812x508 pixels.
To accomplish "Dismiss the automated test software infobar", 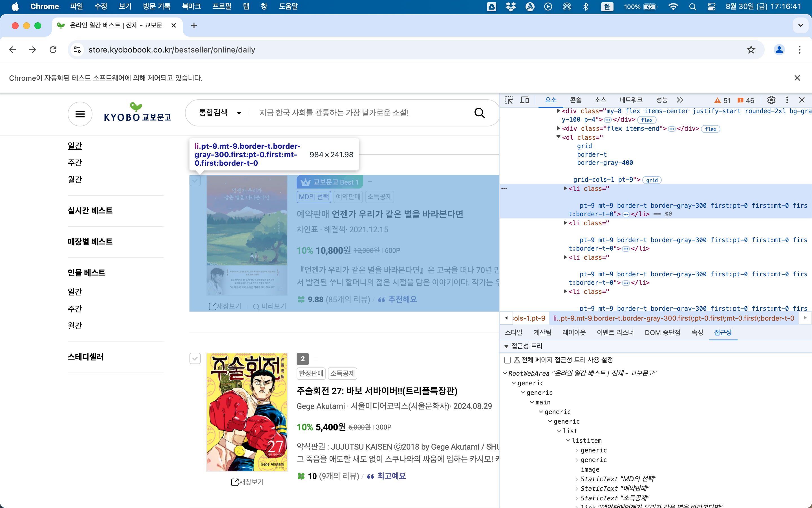I will click(797, 78).
